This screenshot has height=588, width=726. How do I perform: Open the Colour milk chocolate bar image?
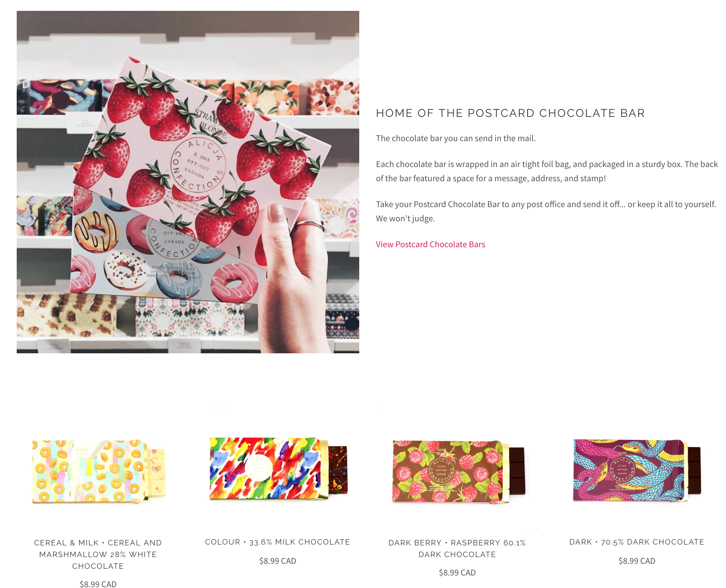[x=278, y=469]
